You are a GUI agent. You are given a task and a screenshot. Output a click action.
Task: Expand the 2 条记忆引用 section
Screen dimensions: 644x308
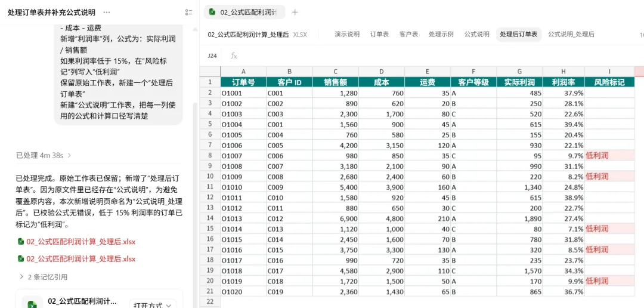point(44,277)
